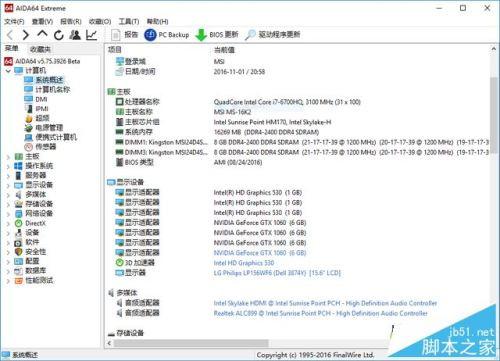Open the user manage icon in toolbar
Screen dimensions: 500x361
coord(75,35)
